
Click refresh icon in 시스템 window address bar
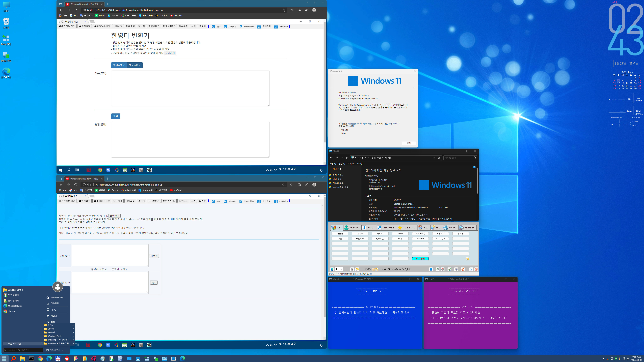[439, 158]
